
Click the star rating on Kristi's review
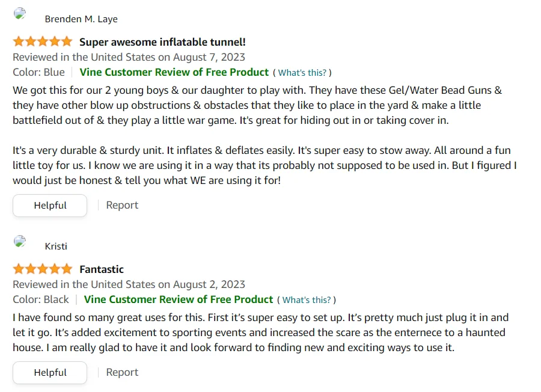tap(42, 269)
